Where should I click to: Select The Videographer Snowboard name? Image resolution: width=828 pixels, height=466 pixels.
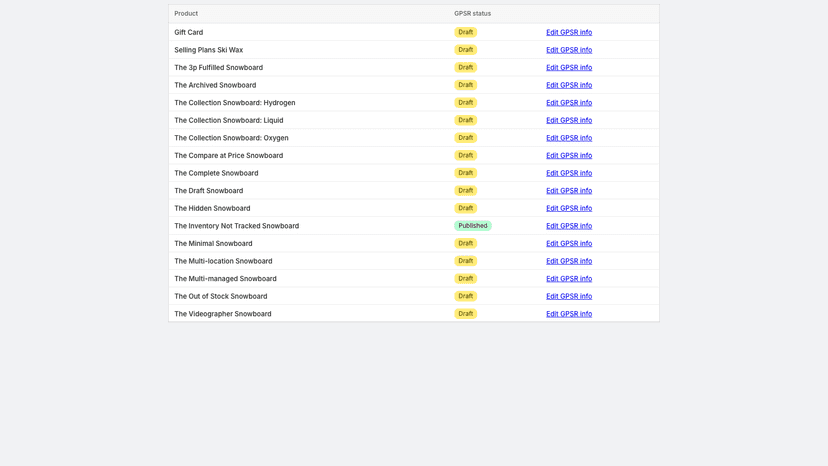pyautogui.click(x=223, y=314)
